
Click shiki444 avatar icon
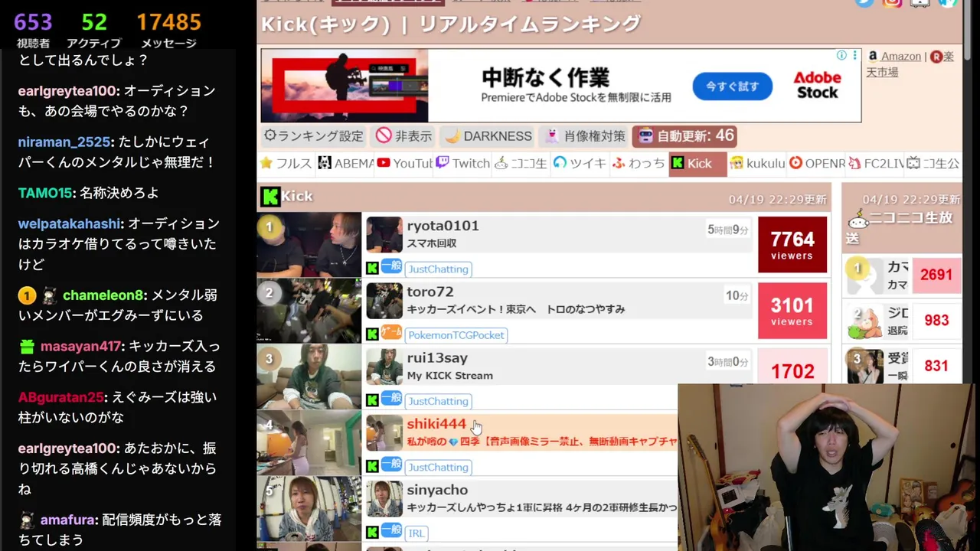click(x=384, y=432)
